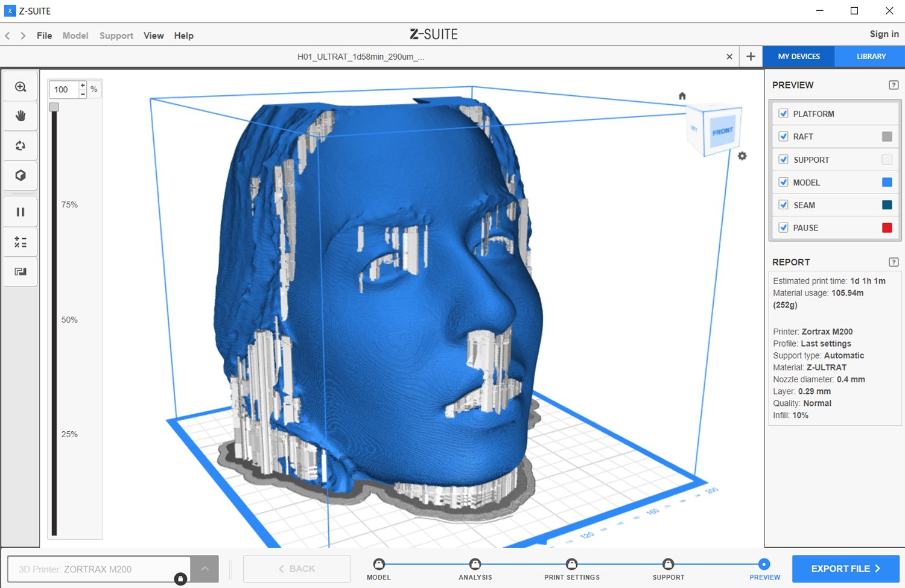Go back with the left arrow

point(7,36)
